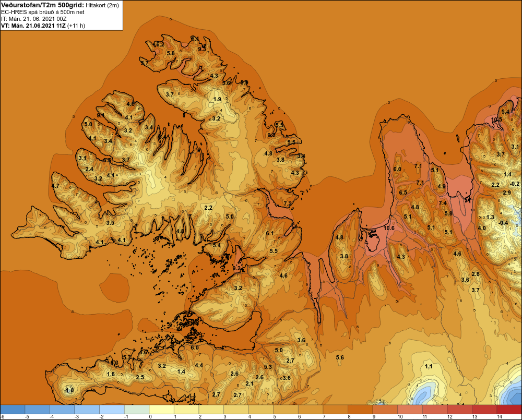Viewport: 522px width, 420px height.
Task: Click the legend swatch between 10 and 11
Action: tap(410, 410)
